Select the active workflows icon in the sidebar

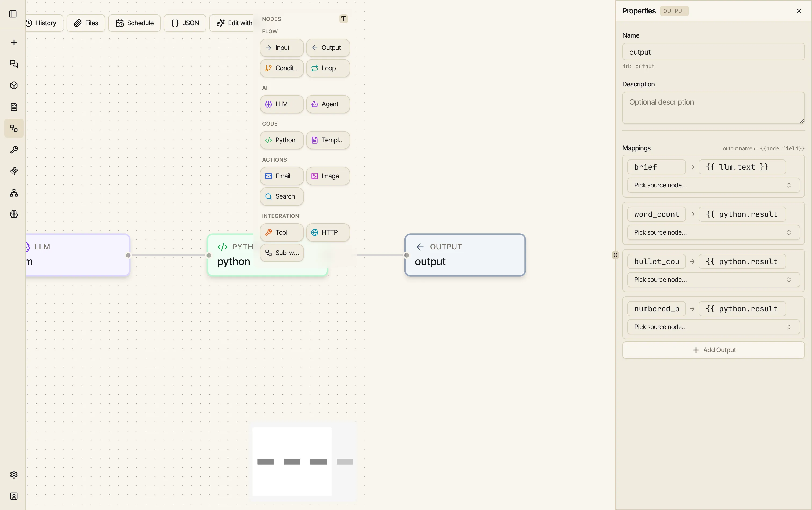(x=14, y=128)
